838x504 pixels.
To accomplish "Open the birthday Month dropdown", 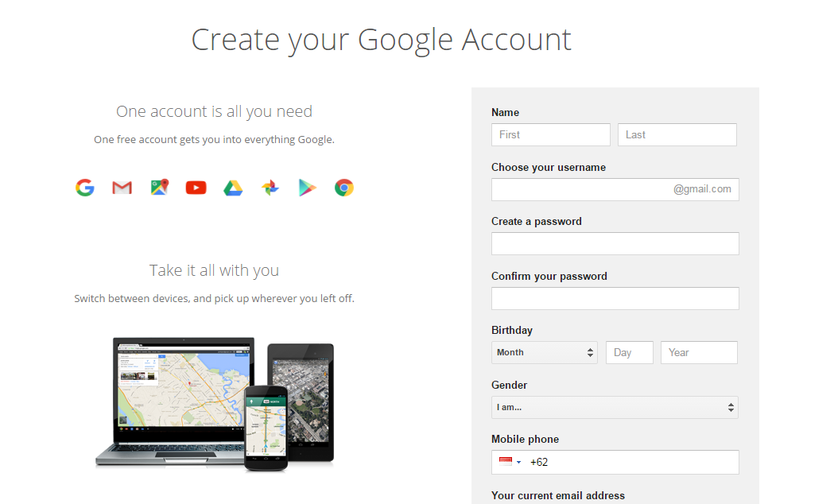I will point(544,352).
